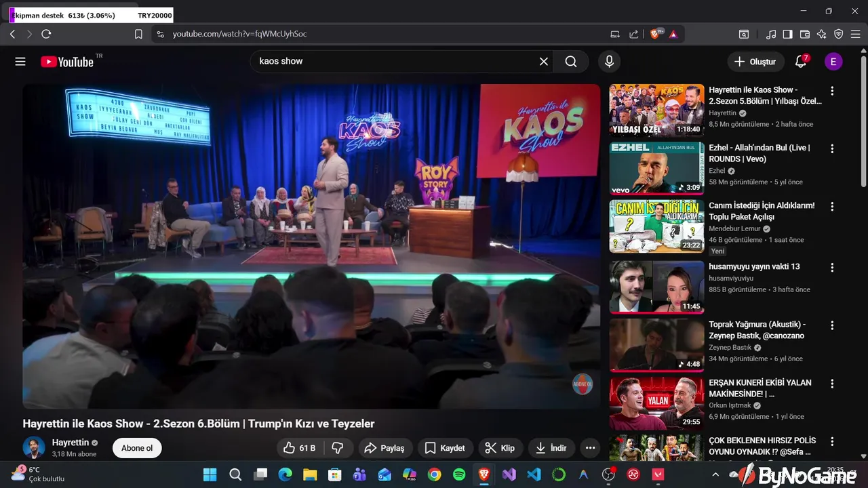This screenshot has width=868, height=488.
Task: Open more actions three-dot button below the video
Action: click(x=590, y=448)
